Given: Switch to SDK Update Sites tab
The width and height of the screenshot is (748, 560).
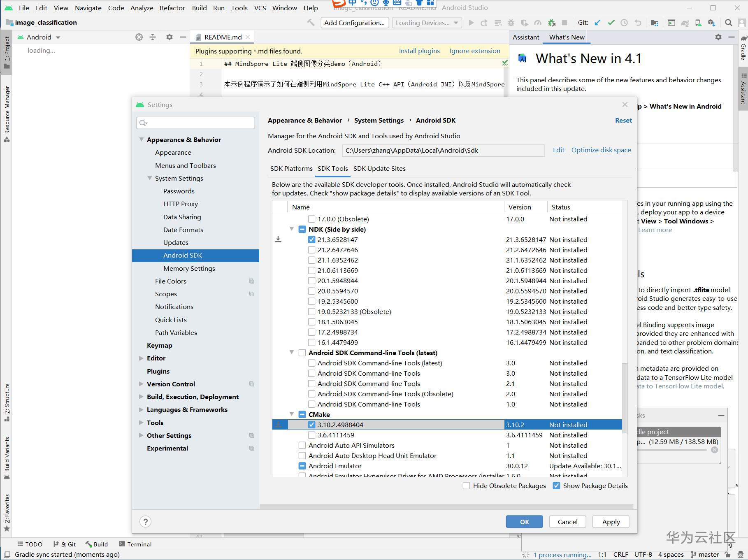Looking at the screenshot, I should click(379, 168).
